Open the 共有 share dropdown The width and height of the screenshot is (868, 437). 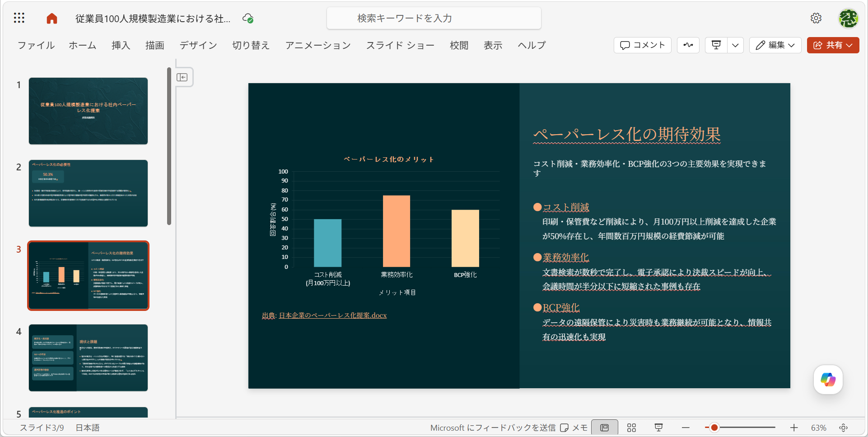pyautogui.click(x=833, y=45)
